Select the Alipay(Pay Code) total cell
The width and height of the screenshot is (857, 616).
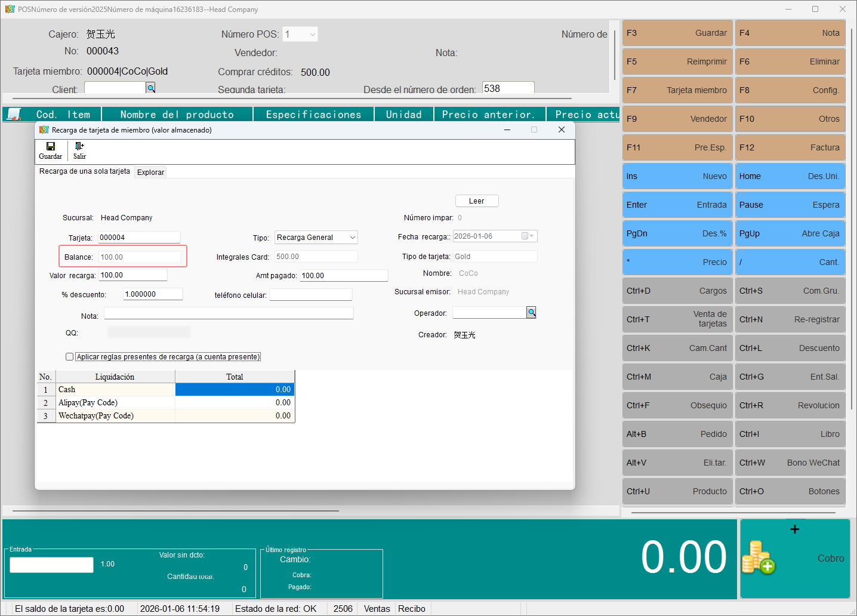pyautogui.click(x=235, y=403)
